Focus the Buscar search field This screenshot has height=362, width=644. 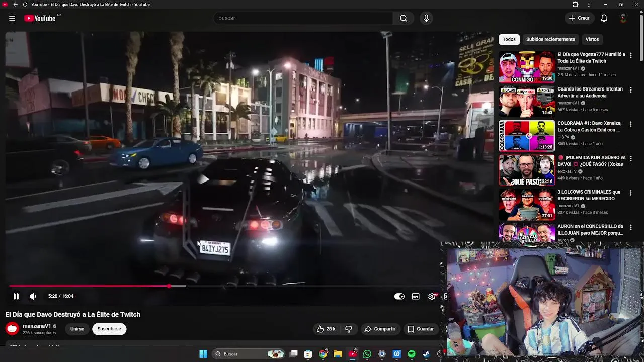tap(303, 18)
